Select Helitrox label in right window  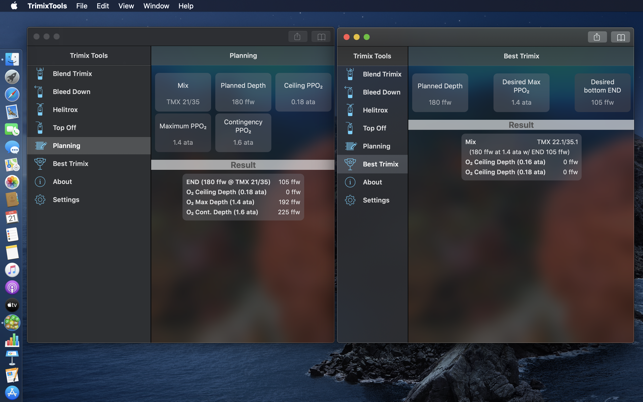coord(375,110)
